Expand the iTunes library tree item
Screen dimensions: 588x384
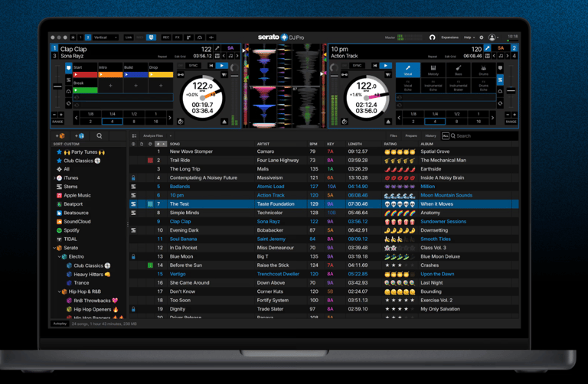coord(55,178)
